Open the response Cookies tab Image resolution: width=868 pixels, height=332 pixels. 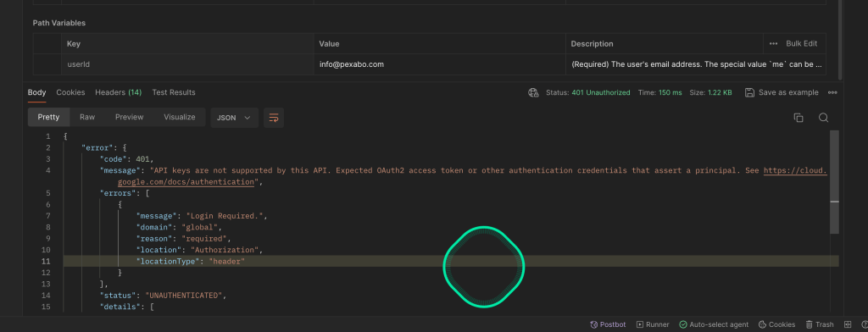coord(71,92)
